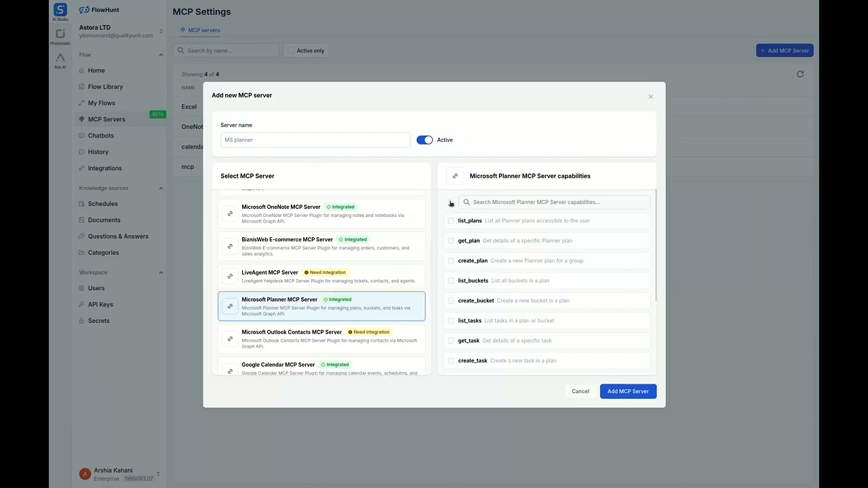Check the list_plans capability
868x488 pixels.
coord(451,221)
